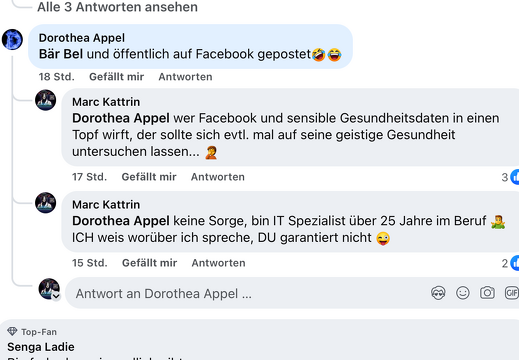Click the Top-Fan diamond badge
This screenshot has height=360, width=519.
point(12,331)
